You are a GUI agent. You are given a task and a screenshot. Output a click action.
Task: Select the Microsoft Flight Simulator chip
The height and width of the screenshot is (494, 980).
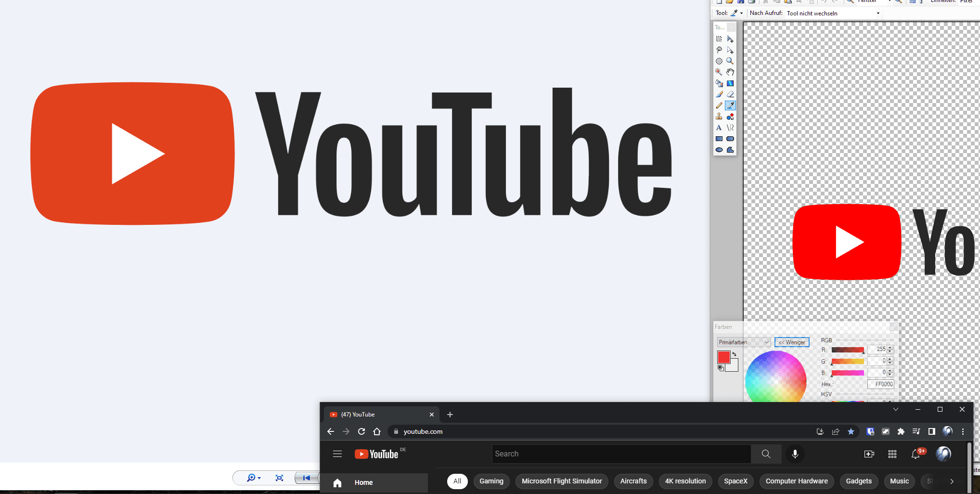pos(562,481)
